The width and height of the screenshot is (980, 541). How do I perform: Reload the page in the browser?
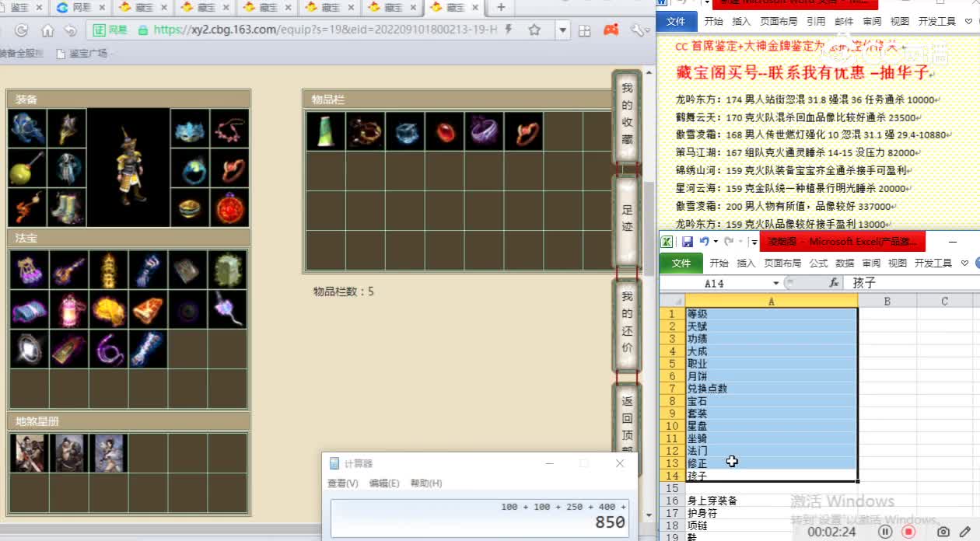[x=21, y=30]
